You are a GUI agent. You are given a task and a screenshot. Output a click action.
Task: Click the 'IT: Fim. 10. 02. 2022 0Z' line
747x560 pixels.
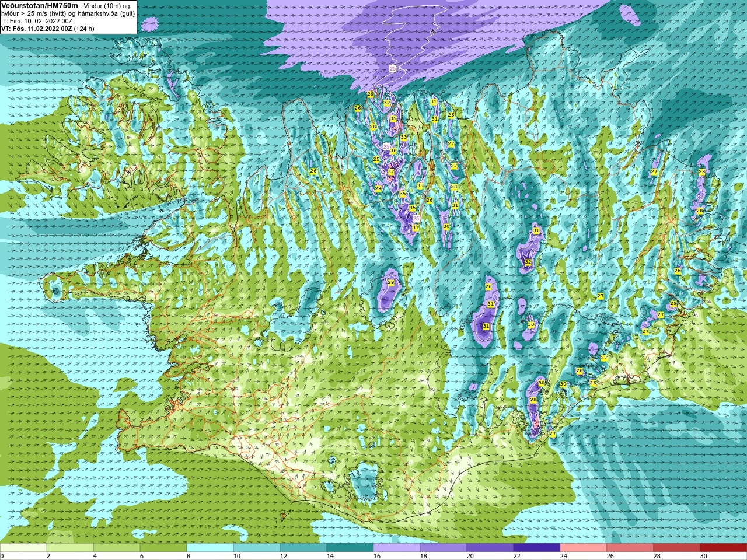point(37,20)
